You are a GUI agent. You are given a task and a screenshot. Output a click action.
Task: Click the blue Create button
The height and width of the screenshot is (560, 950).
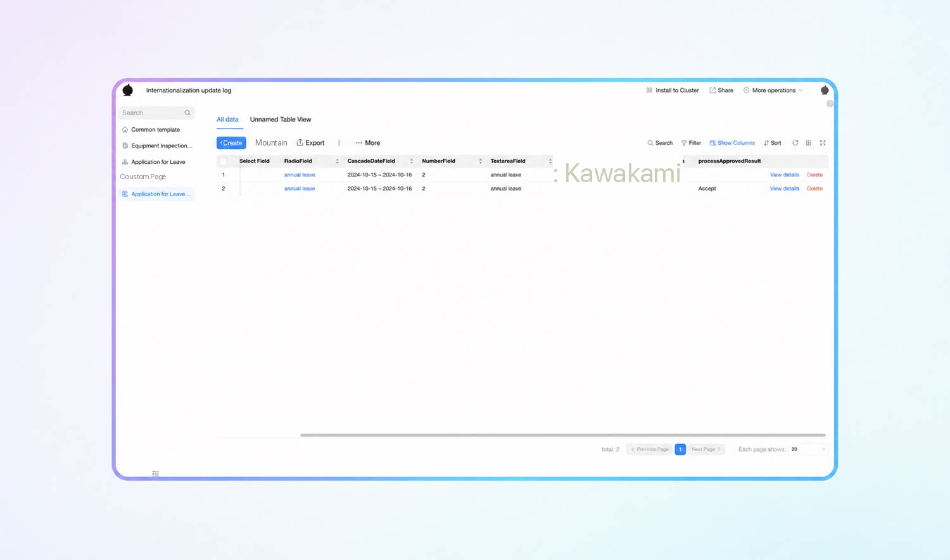pos(231,143)
